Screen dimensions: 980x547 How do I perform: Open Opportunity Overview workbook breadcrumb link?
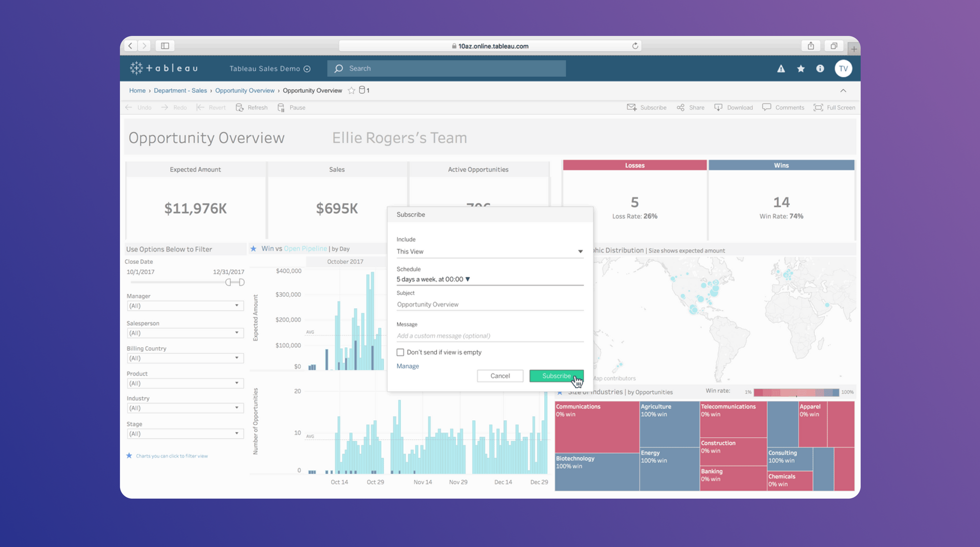[245, 91]
